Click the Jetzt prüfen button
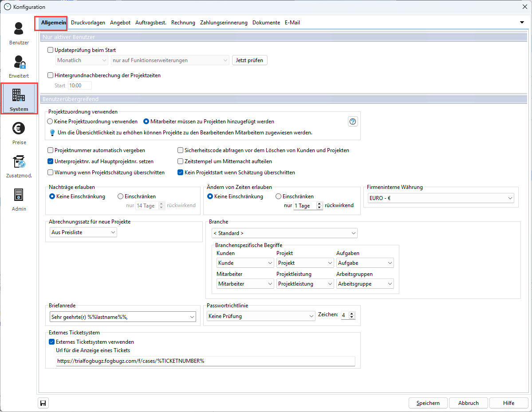This screenshot has width=532, height=412. [x=249, y=60]
